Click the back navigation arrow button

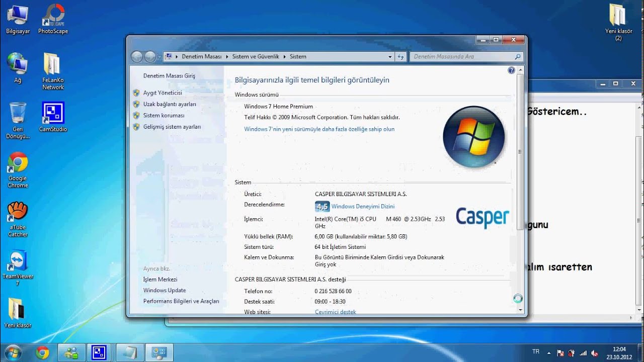[x=137, y=57]
